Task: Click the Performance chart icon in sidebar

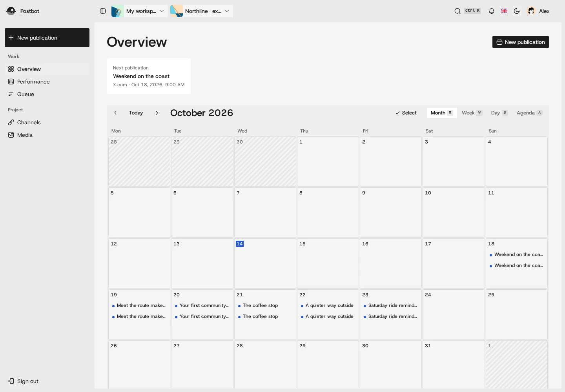Action: (11, 82)
